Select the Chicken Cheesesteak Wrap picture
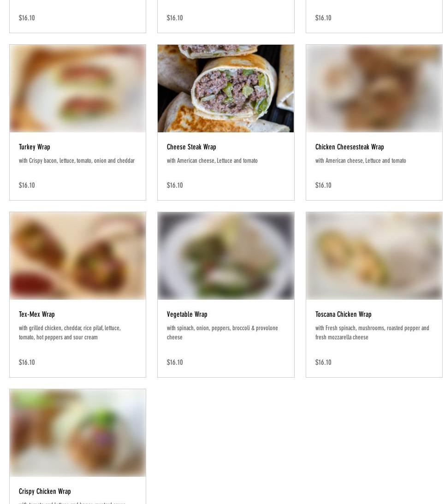The width and height of the screenshot is (445, 504). point(374,89)
